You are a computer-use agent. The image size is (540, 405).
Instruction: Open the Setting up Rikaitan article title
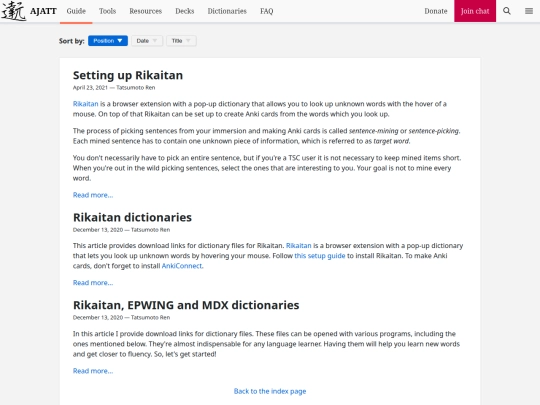(x=128, y=75)
